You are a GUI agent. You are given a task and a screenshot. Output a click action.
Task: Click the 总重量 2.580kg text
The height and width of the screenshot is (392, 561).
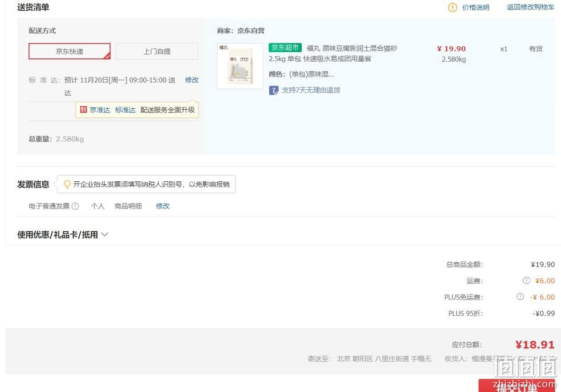pyautogui.click(x=56, y=139)
